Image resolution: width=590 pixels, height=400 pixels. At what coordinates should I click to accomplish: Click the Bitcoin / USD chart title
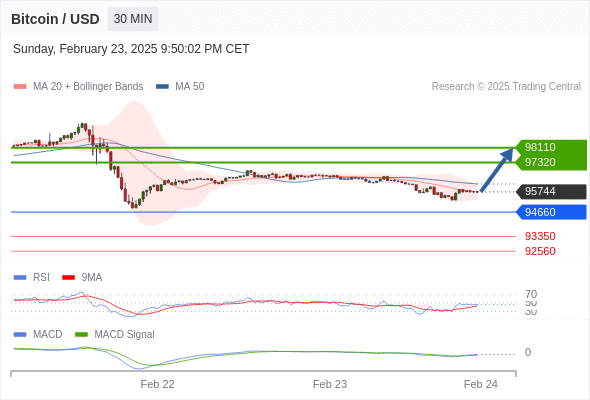coord(55,19)
